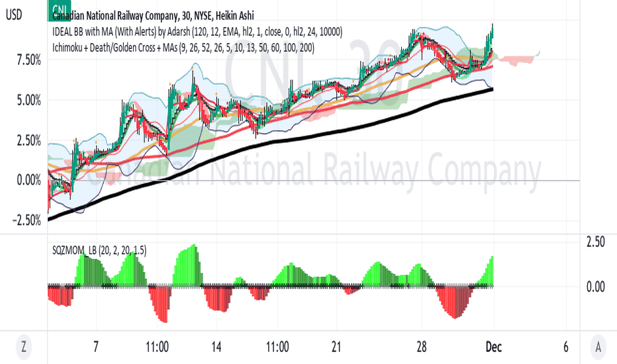Select the Ichimoku + Death/Golden Cross indicator label
This screenshot has height=364, width=617.
coord(183,48)
